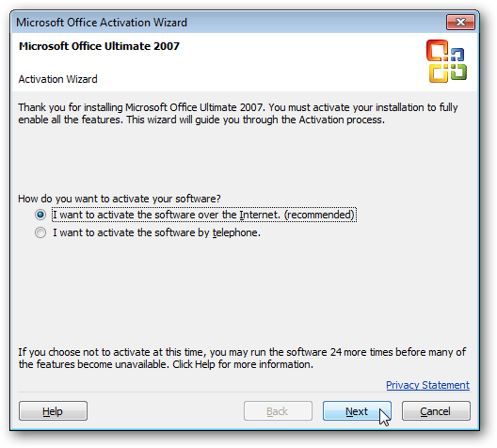This screenshot has width=497, height=448.
Task: Click the Microsoft Office logo icon
Action: [446, 61]
